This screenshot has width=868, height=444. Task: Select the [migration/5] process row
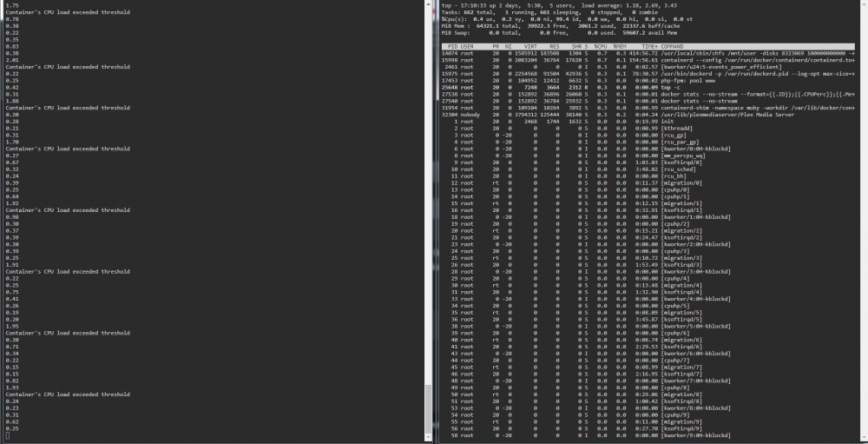[x=648, y=313]
